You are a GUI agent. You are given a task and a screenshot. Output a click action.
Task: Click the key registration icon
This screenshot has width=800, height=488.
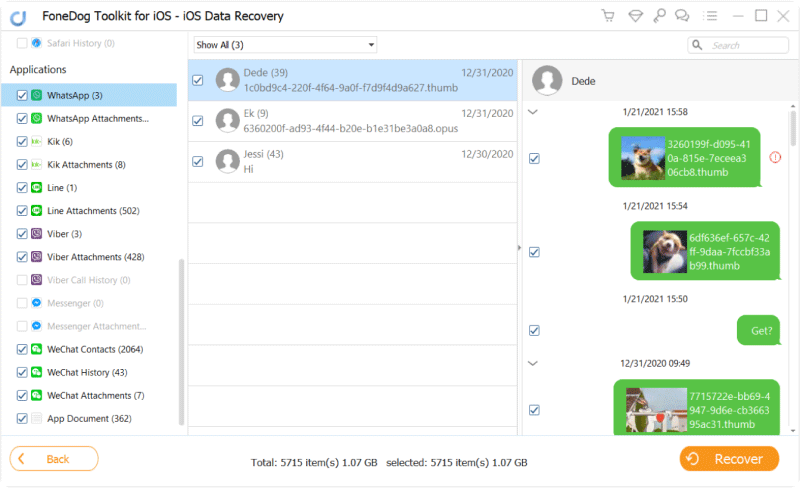point(657,16)
